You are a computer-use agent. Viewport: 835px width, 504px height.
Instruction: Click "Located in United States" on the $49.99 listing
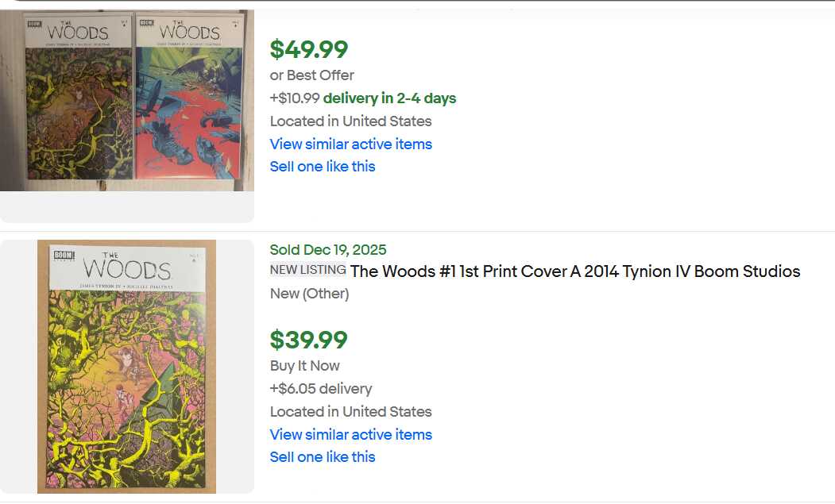[x=350, y=121]
